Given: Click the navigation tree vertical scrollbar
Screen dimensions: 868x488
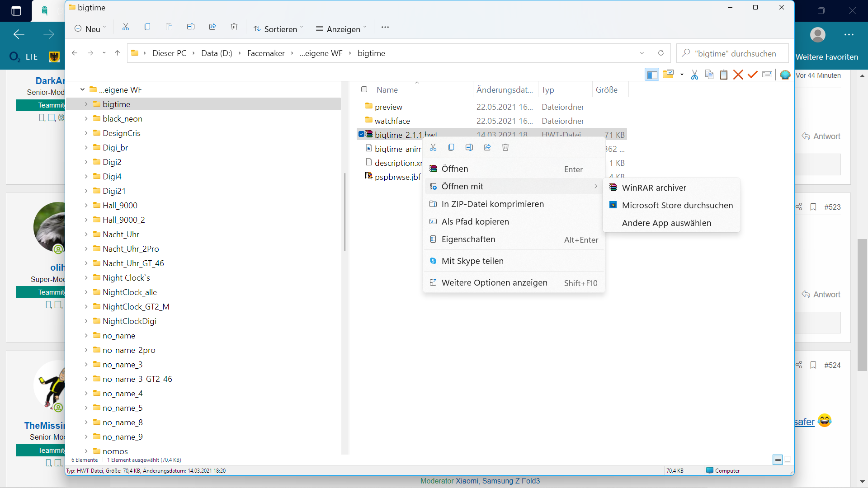Looking at the screenshot, I should pyautogui.click(x=345, y=212).
